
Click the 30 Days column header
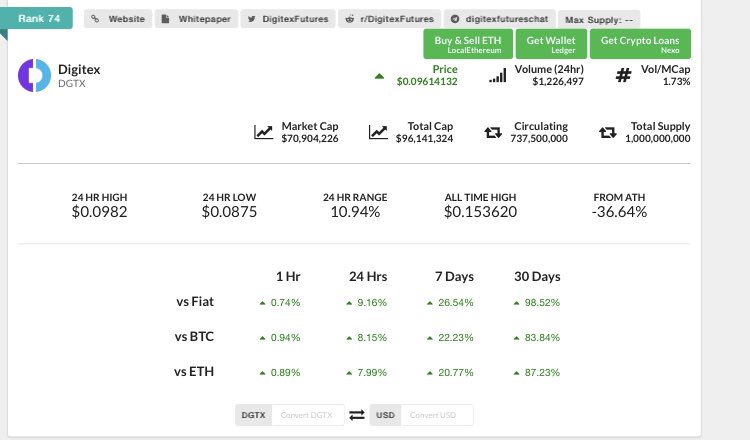(x=537, y=276)
